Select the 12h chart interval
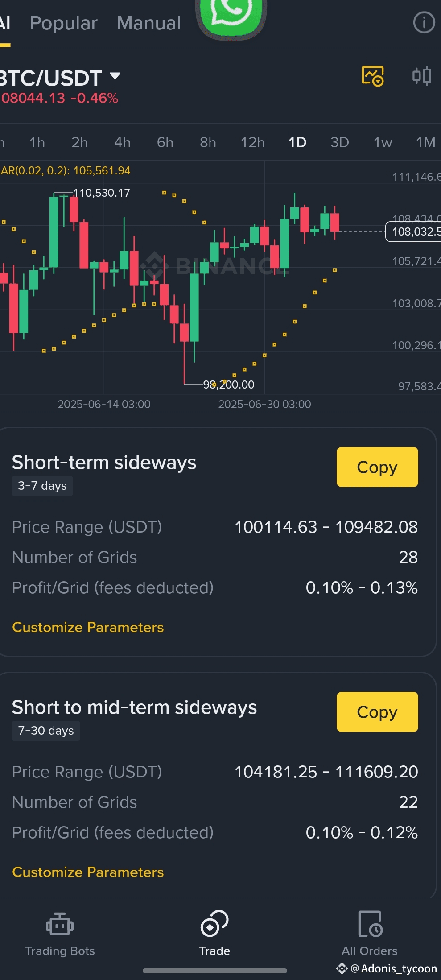Image resolution: width=441 pixels, height=980 pixels. point(252,142)
